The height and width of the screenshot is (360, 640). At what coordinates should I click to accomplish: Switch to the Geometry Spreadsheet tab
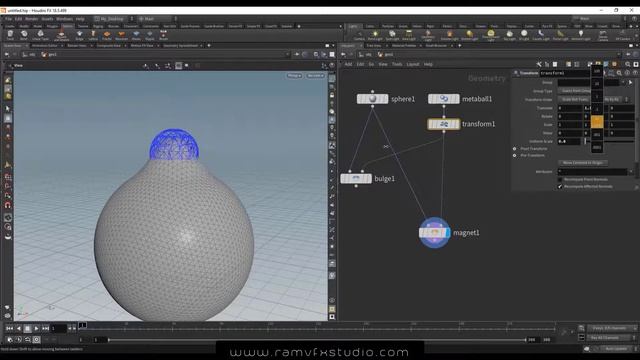click(x=181, y=46)
